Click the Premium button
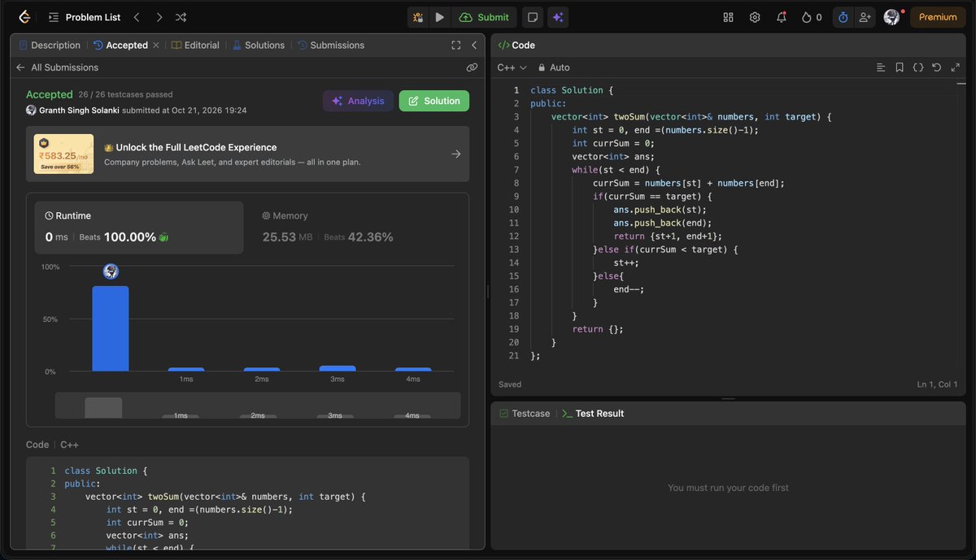This screenshot has width=976, height=560. click(938, 17)
